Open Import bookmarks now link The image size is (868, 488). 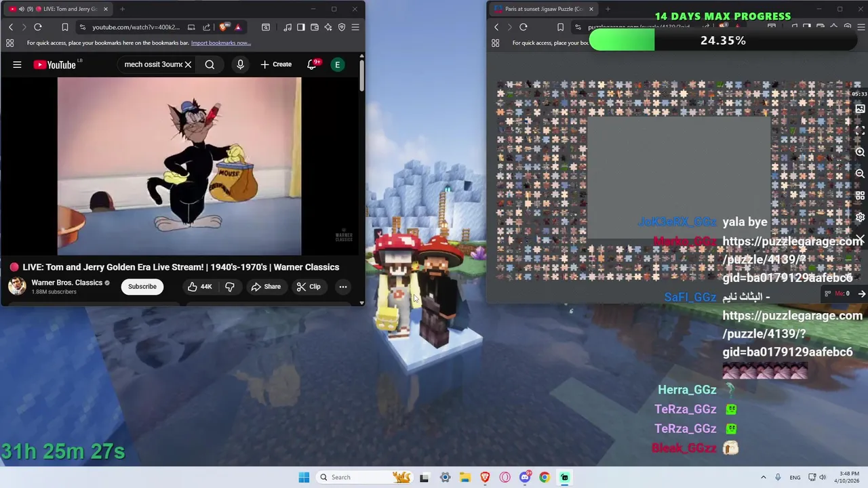[221, 43]
